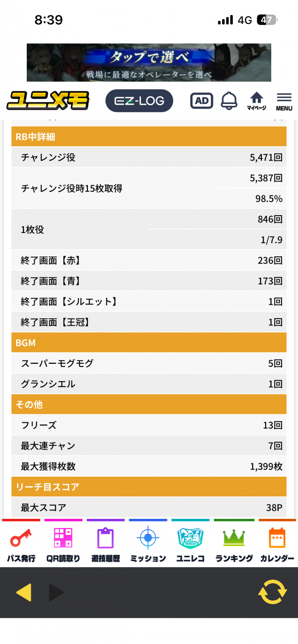The height and width of the screenshot is (644, 298).
Task: Select the 最大獲得枚数 row
Action: [x=149, y=466]
